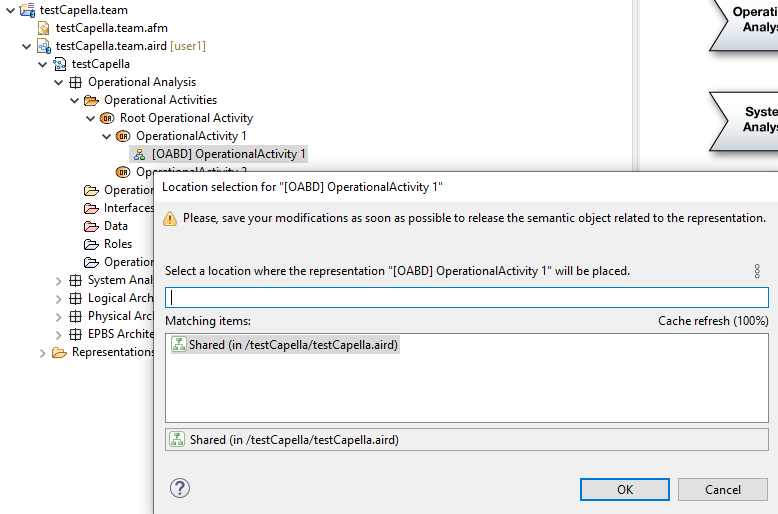Select the Roles folder in tree
This screenshot has height=514, width=778.
coord(117,244)
